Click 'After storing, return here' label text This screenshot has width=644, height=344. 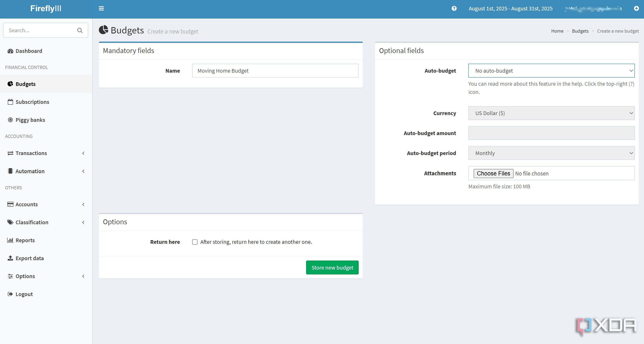click(256, 242)
